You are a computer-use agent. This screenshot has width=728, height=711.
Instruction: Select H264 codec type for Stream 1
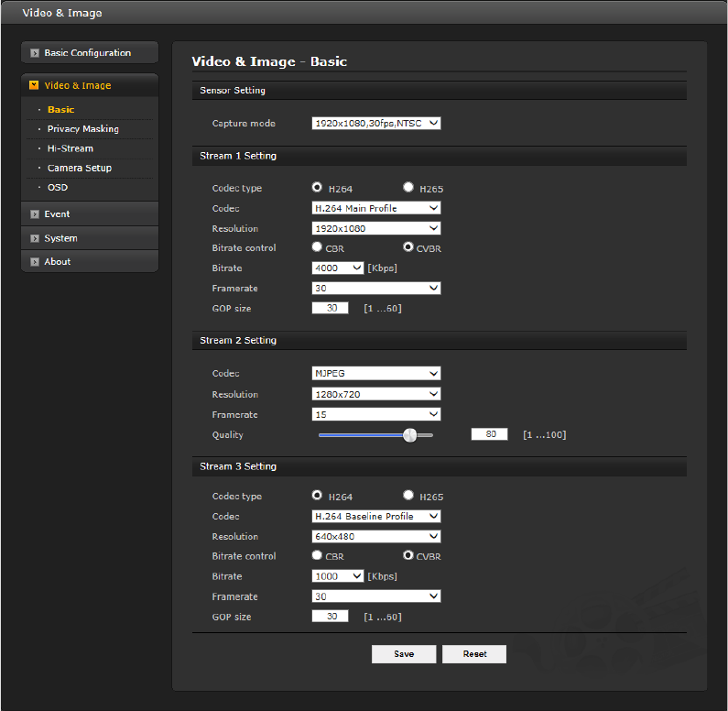[317, 187]
